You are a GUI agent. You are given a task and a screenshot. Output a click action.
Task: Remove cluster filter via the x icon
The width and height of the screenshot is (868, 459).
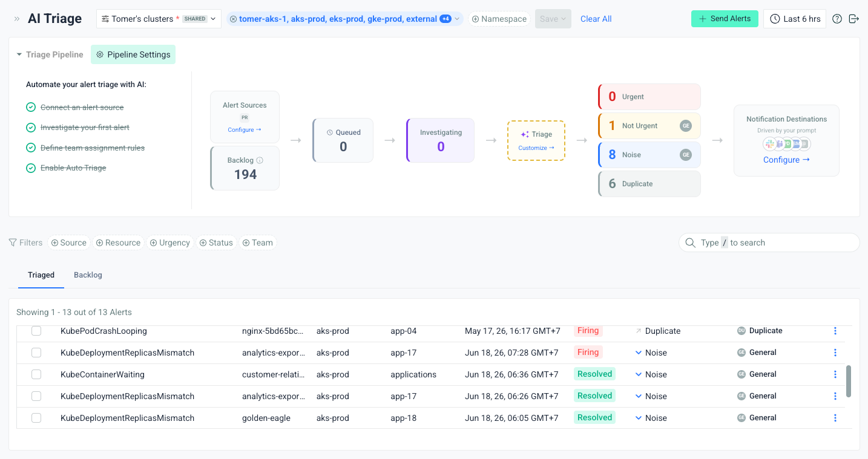pos(233,19)
